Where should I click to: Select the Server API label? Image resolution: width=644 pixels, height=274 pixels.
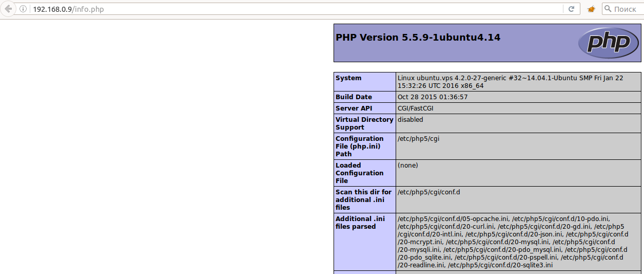tap(353, 108)
